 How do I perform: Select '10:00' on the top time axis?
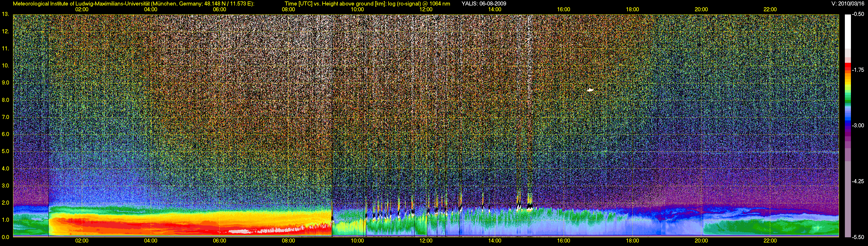(357, 10)
